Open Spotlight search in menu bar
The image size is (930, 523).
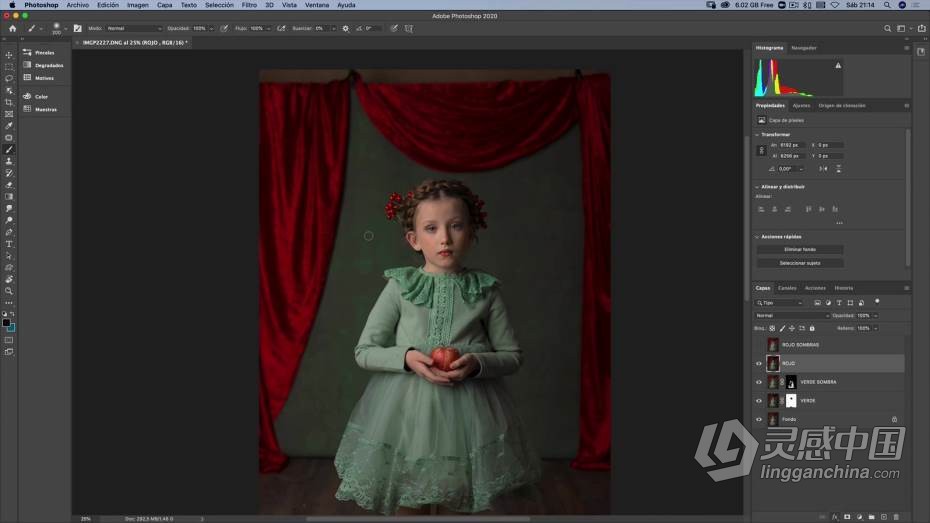point(887,5)
